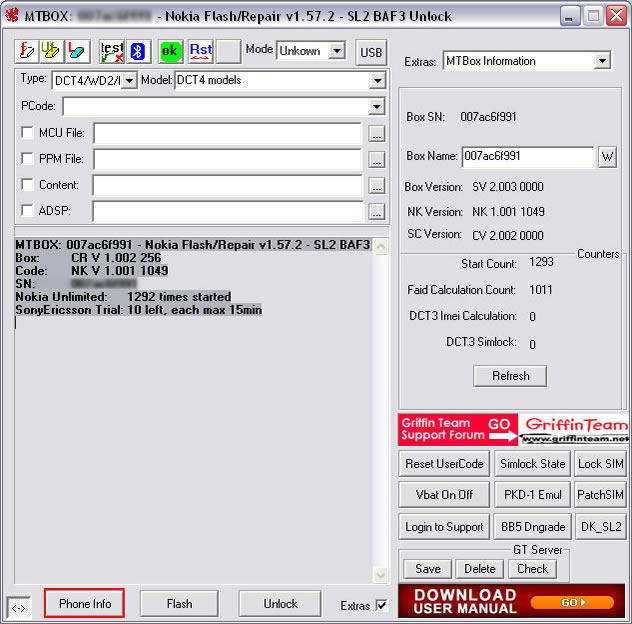Click Vbat On Off button
This screenshot has width=632, height=624.
point(444,495)
